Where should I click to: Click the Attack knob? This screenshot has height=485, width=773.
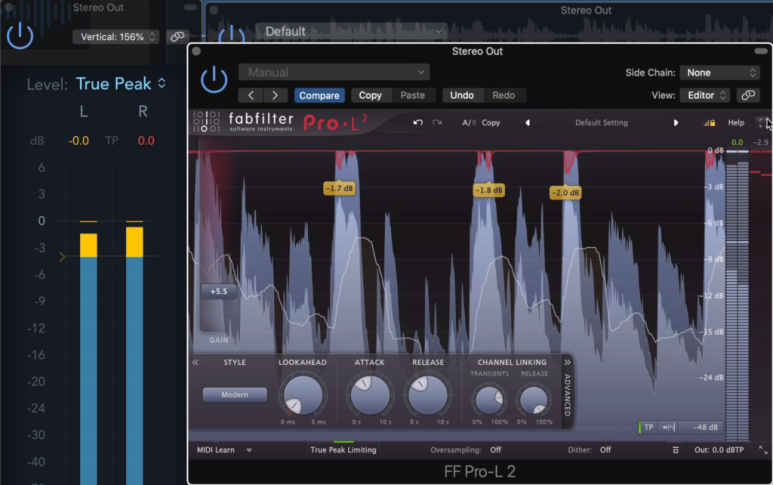coord(369,395)
